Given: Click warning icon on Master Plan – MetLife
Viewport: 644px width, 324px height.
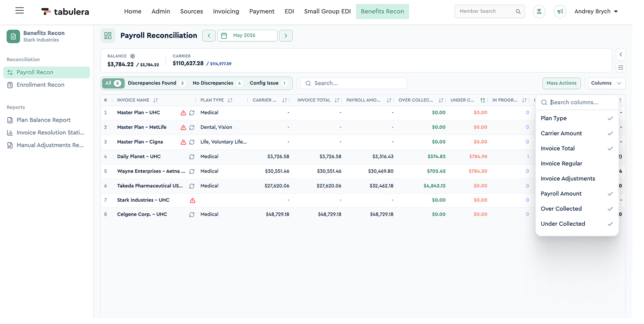Looking at the screenshot, I should 183,127.
